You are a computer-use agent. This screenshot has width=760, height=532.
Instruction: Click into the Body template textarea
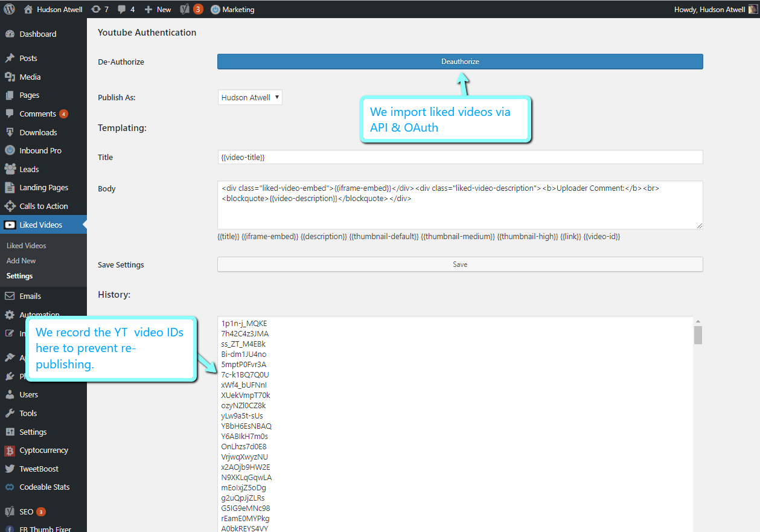coord(460,205)
